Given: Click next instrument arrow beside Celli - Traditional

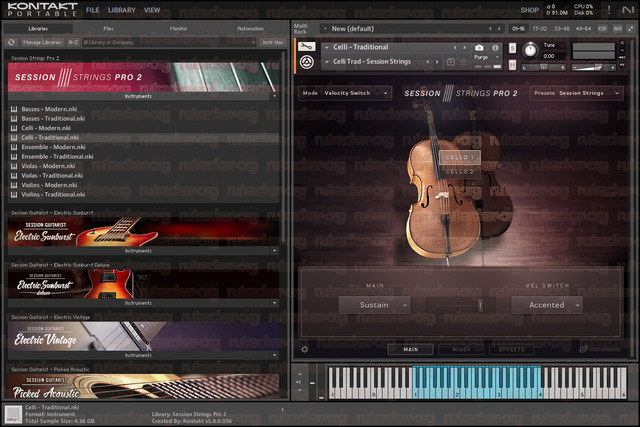Looking at the screenshot, I should pos(464,47).
